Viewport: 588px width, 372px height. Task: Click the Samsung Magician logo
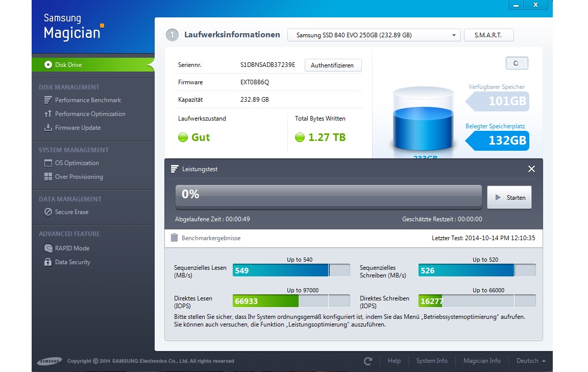pyautogui.click(x=73, y=28)
